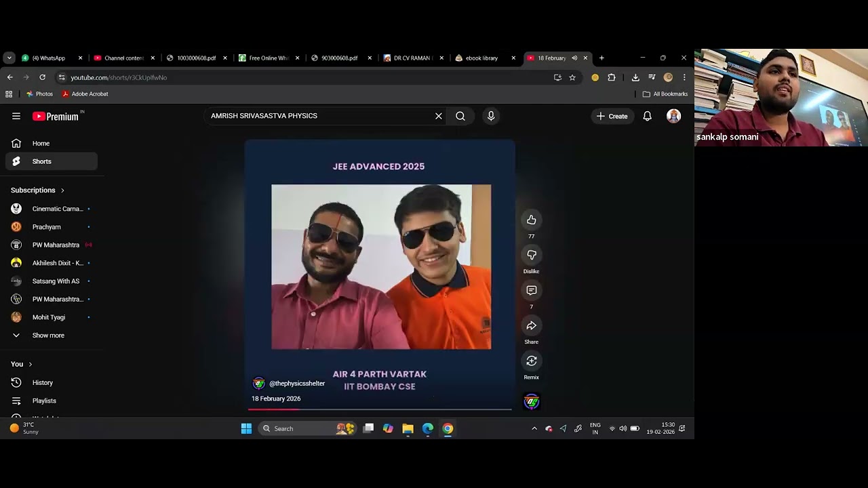Screen dimensions: 868x488
Task: Open Chrome apps grid in bookmarks bar
Action: 9,94
